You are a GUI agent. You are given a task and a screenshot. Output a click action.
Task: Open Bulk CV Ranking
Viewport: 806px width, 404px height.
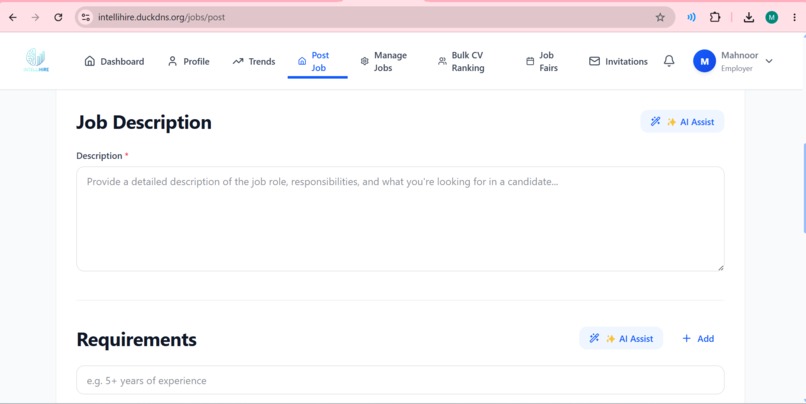tap(461, 62)
